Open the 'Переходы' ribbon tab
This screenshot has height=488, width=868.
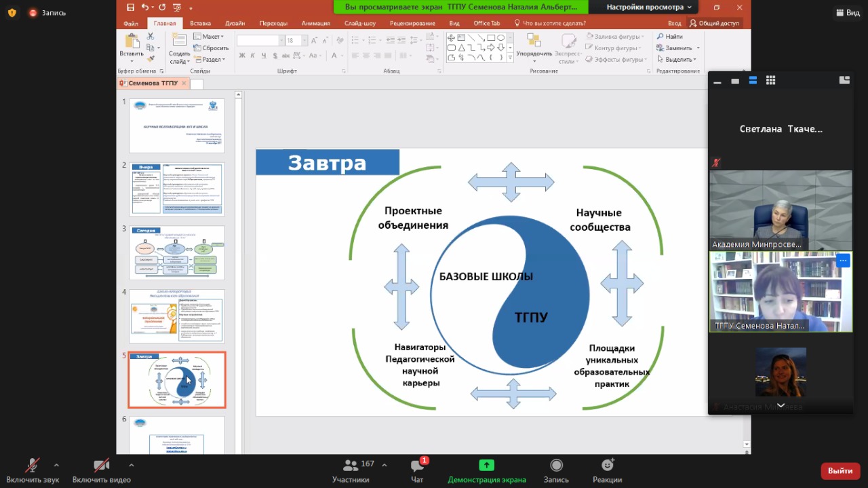273,23
